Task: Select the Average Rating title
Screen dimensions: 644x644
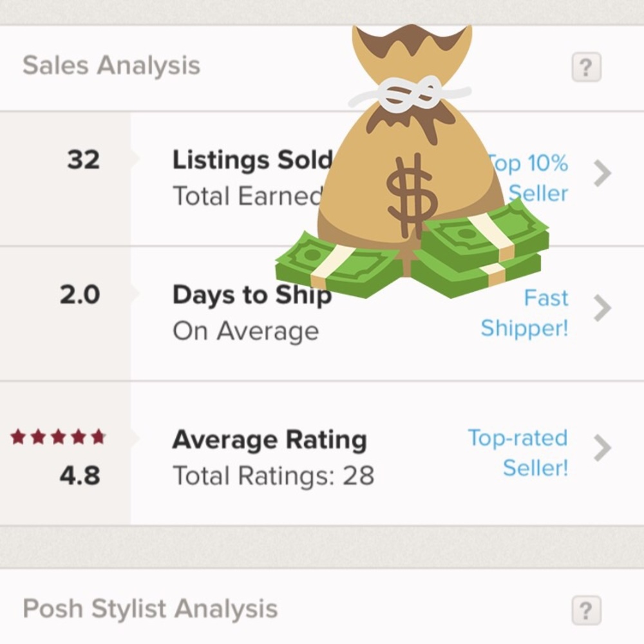Action: (x=269, y=440)
